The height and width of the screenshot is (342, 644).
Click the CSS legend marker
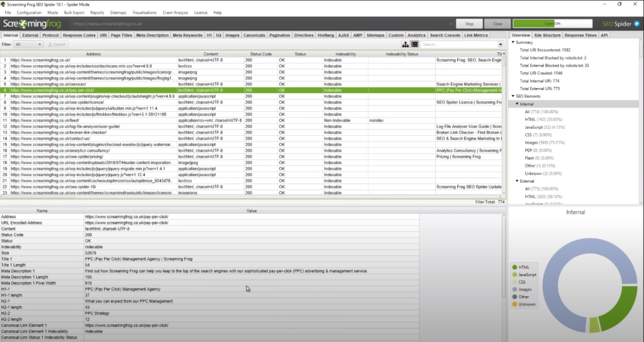click(x=514, y=282)
